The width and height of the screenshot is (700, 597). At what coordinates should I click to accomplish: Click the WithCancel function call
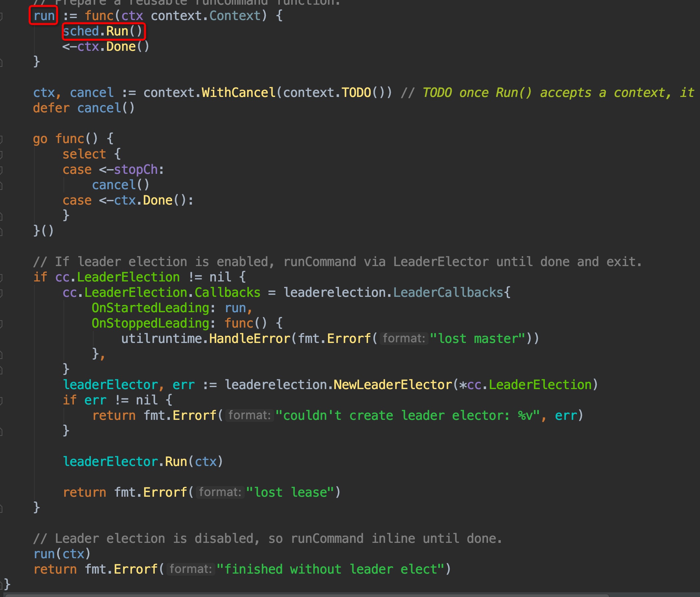pyautogui.click(x=238, y=93)
